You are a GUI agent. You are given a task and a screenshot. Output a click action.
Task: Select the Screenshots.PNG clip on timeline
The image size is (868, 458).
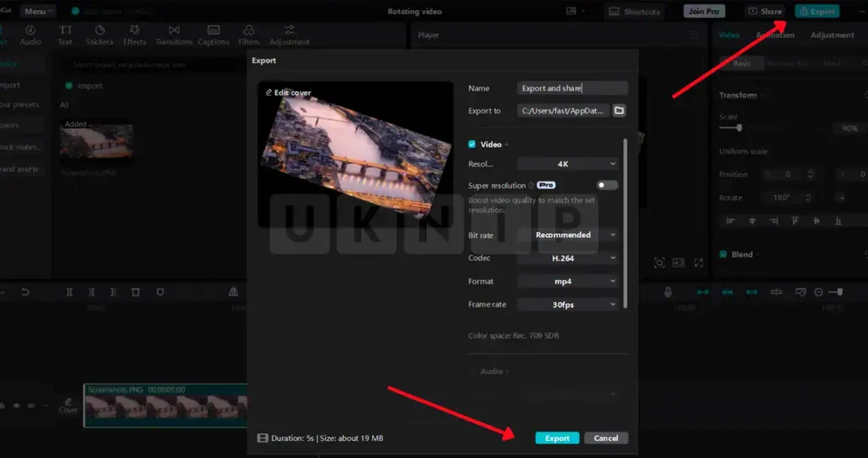165,405
